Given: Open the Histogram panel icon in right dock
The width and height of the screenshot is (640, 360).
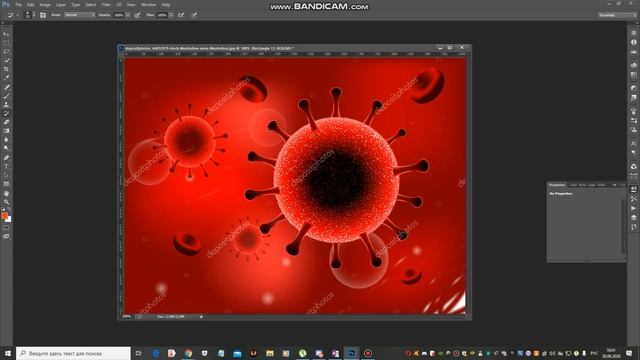Looking at the screenshot, I should [x=633, y=52].
